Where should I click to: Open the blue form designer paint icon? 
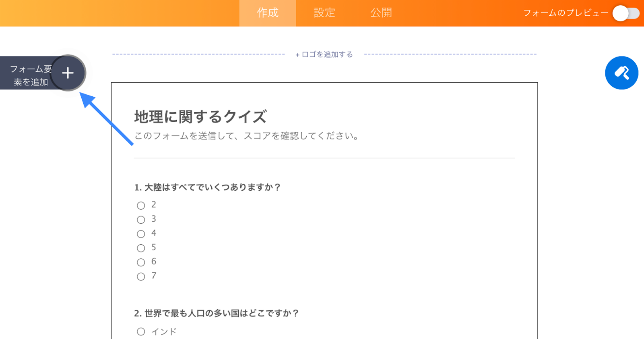621,73
